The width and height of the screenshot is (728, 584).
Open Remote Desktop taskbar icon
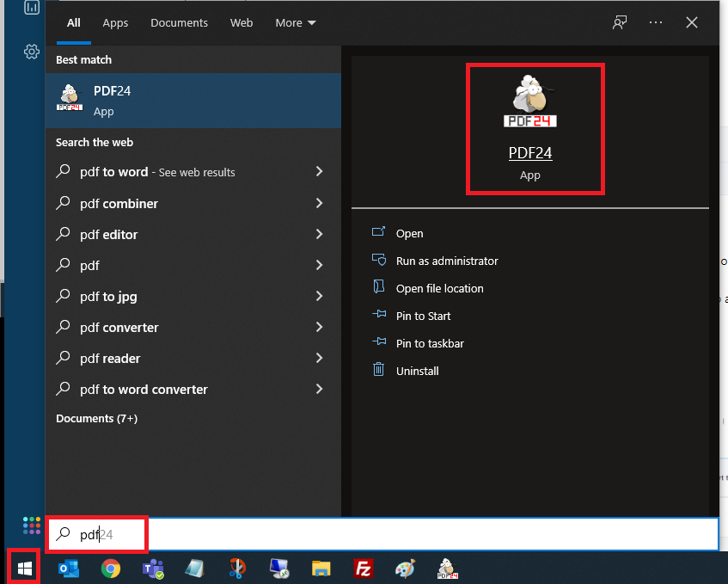tap(279, 569)
